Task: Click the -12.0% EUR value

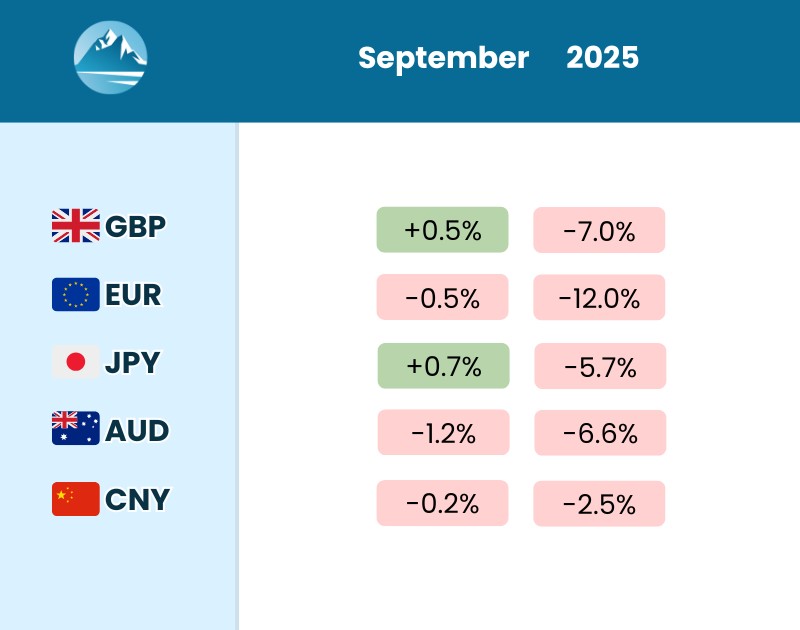Action: pos(599,298)
